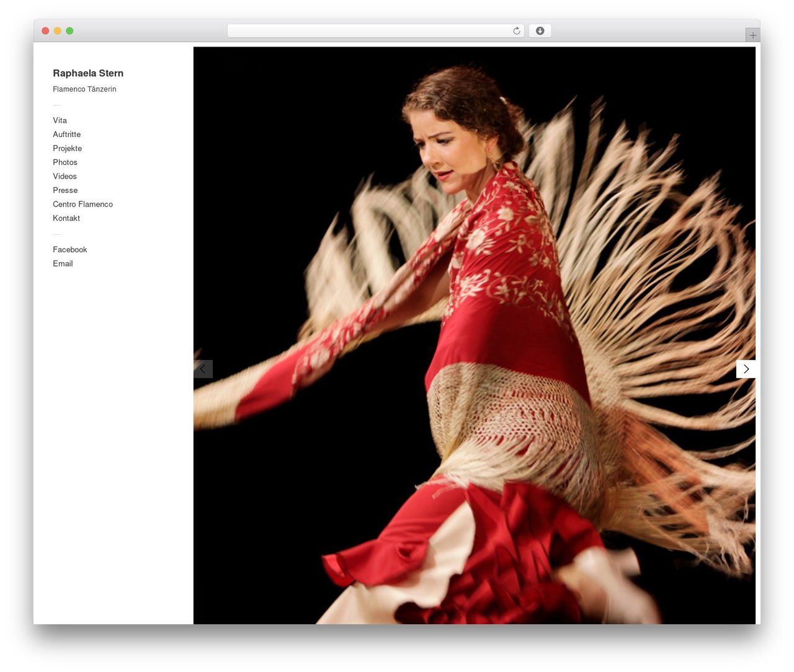794x672 pixels.
Task: Click the Raphaela Stern site title
Action: 88,73
